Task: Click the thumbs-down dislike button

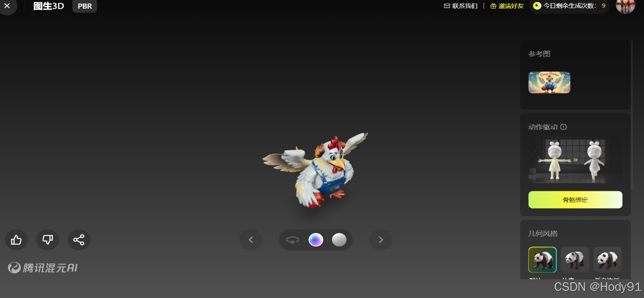Action: [48, 240]
